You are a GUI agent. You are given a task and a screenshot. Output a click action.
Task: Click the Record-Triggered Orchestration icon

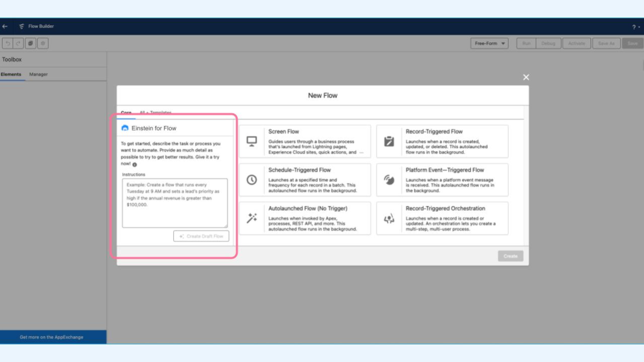pyautogui.click(x=389, y=218)
